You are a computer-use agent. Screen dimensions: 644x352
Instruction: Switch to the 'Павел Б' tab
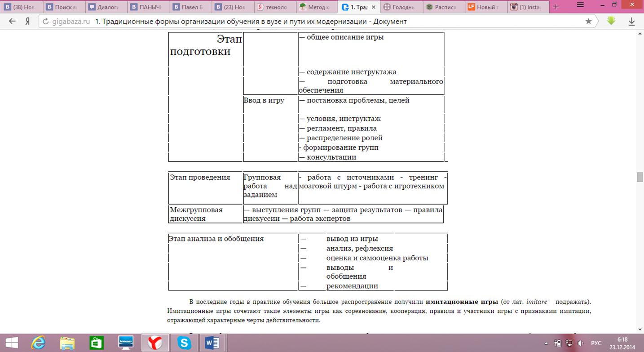click(190, 7)
